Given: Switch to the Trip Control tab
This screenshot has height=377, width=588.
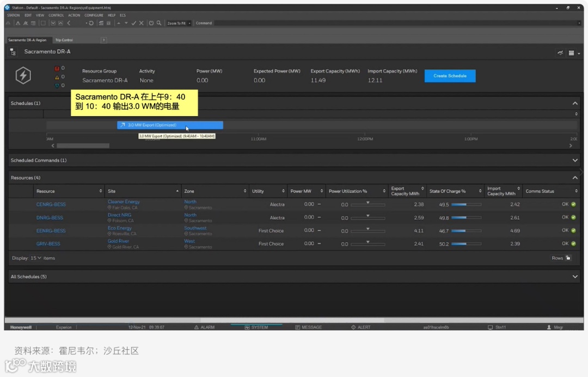Looking at the screenshot, I should point(64,40).
